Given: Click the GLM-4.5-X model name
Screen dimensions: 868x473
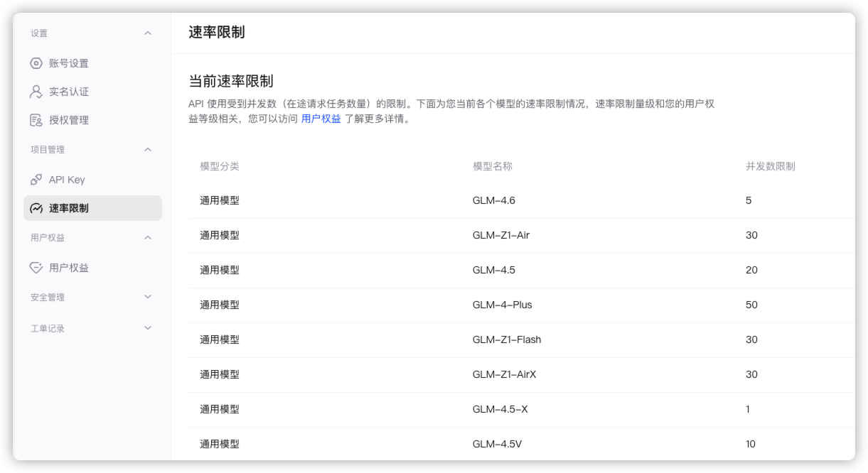Looking at the screenshot, I should pos(500,409).
